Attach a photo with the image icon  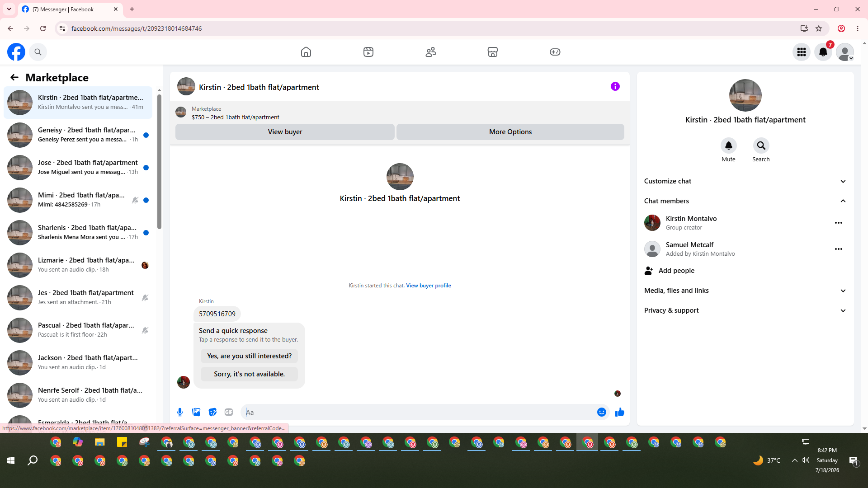click(196, 412)
